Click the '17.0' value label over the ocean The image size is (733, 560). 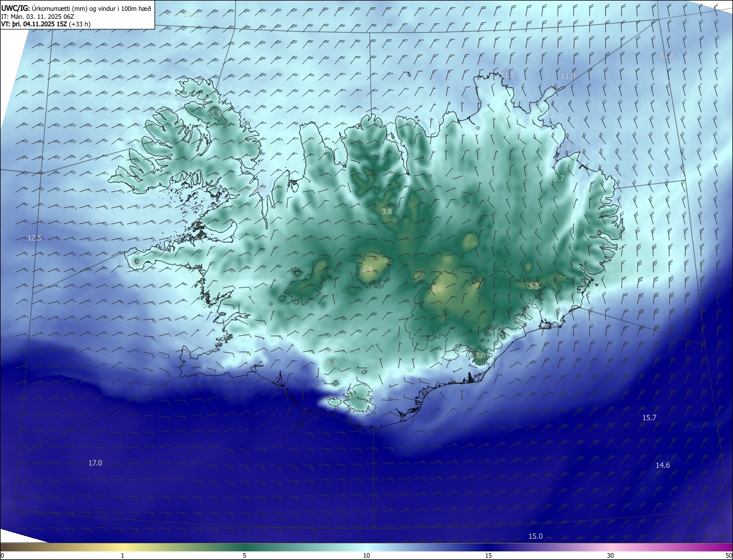(x=95, y=463)
